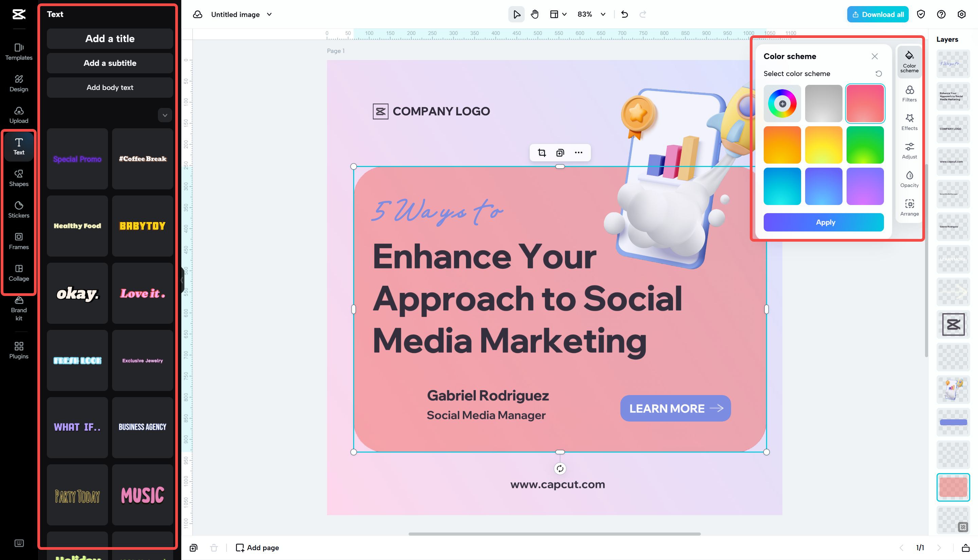Open the Stickers panel
Screen dimensions: 978x560
18,209
